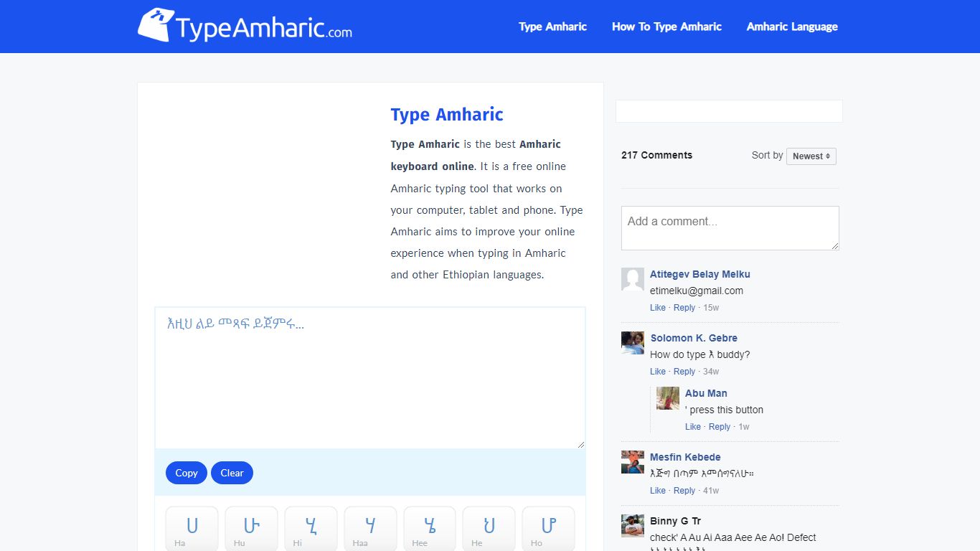The image size is (980, 551).
Task: Click Binny G Tr's avatar
Action: pos(633,526)
